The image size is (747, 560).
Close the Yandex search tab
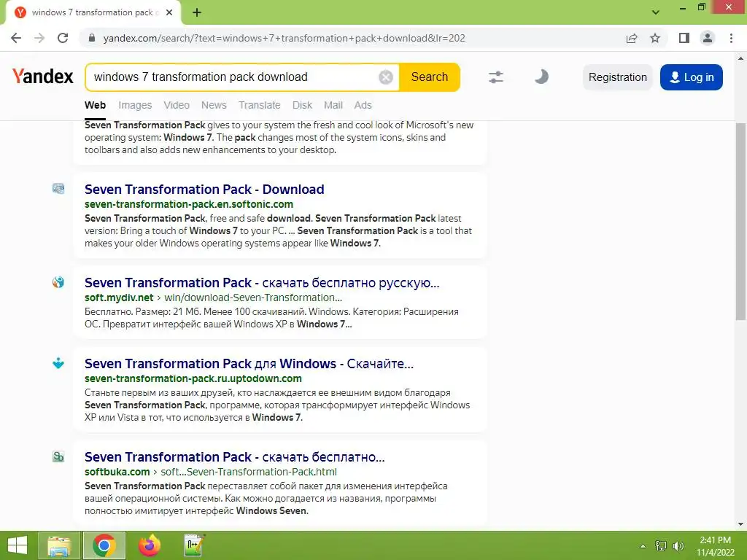(169, 12)
